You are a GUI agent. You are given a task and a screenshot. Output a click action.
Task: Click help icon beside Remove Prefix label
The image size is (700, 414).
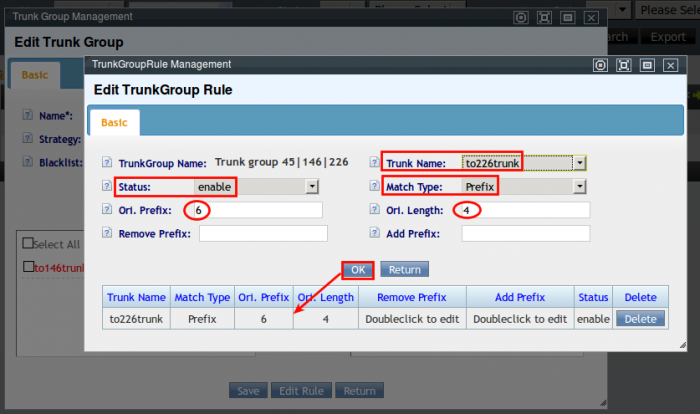click(108, 234)
